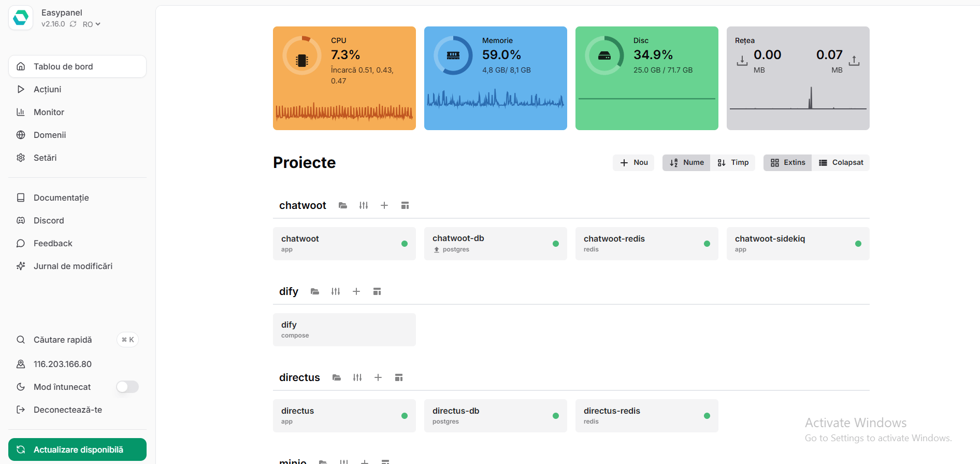Click the Actualizare disponibilă button

[77, 449]
